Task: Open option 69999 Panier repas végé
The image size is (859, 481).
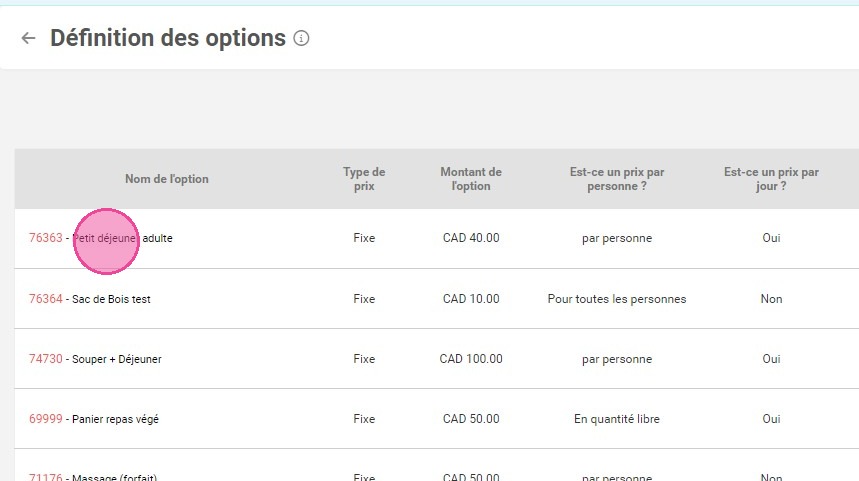Action: [94, 419]
